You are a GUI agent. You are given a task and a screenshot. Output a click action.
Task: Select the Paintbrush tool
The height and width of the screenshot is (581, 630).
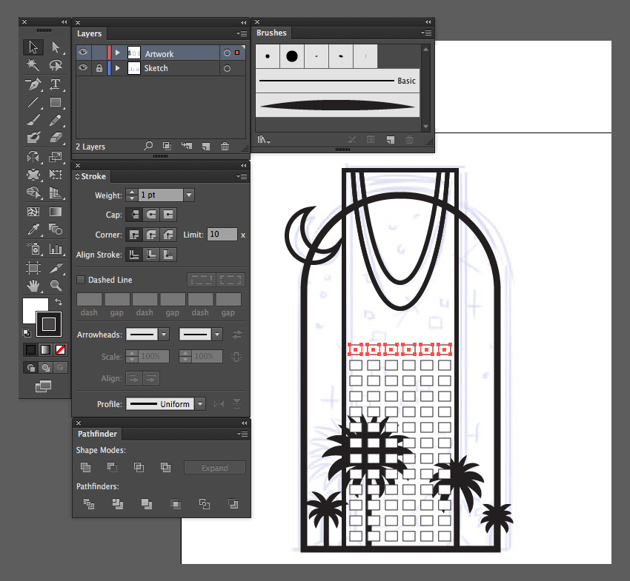pos(33,120)
